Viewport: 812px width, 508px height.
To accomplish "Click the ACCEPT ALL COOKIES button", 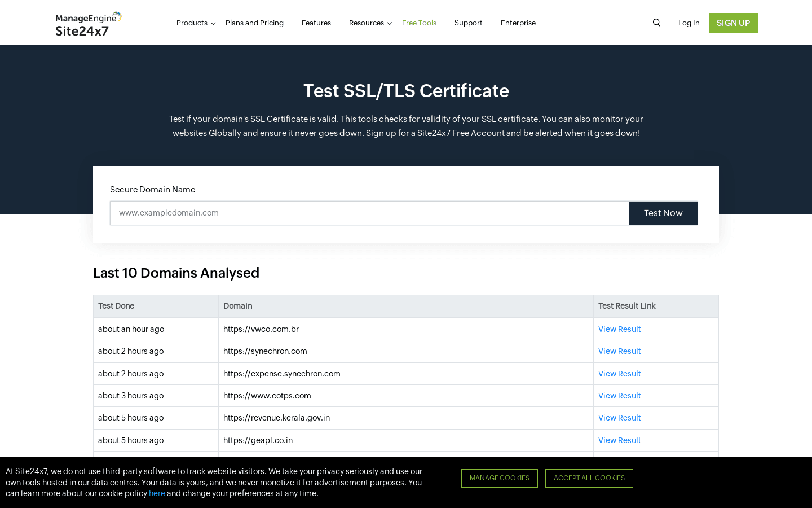I will coord(589,478).
